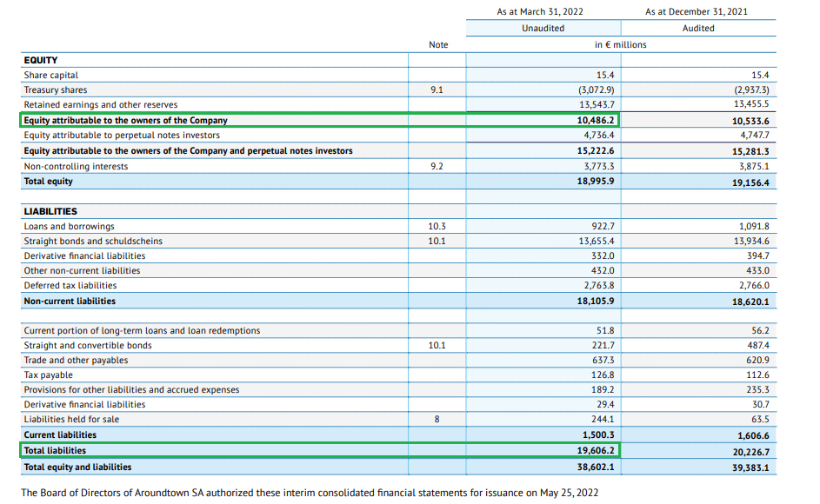This screenshot has width=820, height=504.
Task: Select the "Unaudited" header label
Action: (543, 29)
